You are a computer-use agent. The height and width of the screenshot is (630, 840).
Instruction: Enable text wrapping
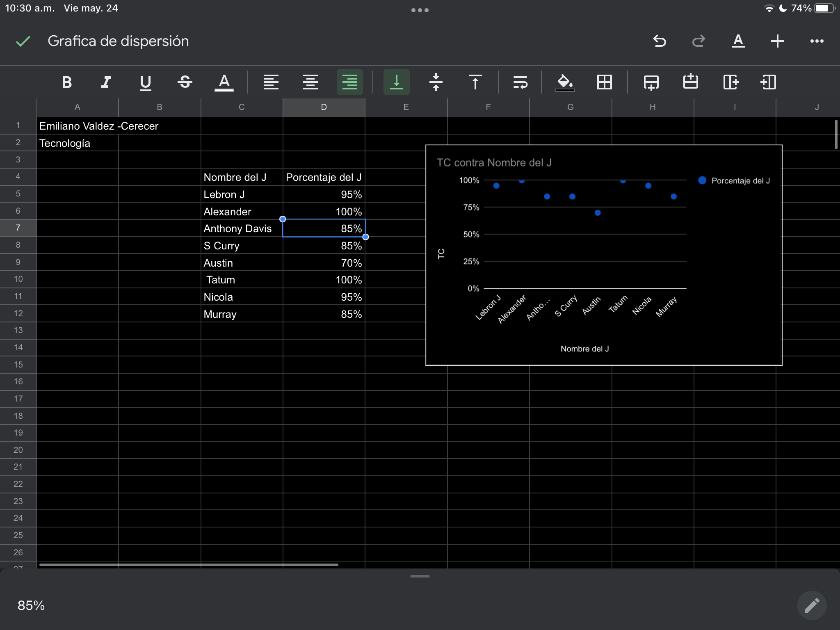click(x=520, y=82)
